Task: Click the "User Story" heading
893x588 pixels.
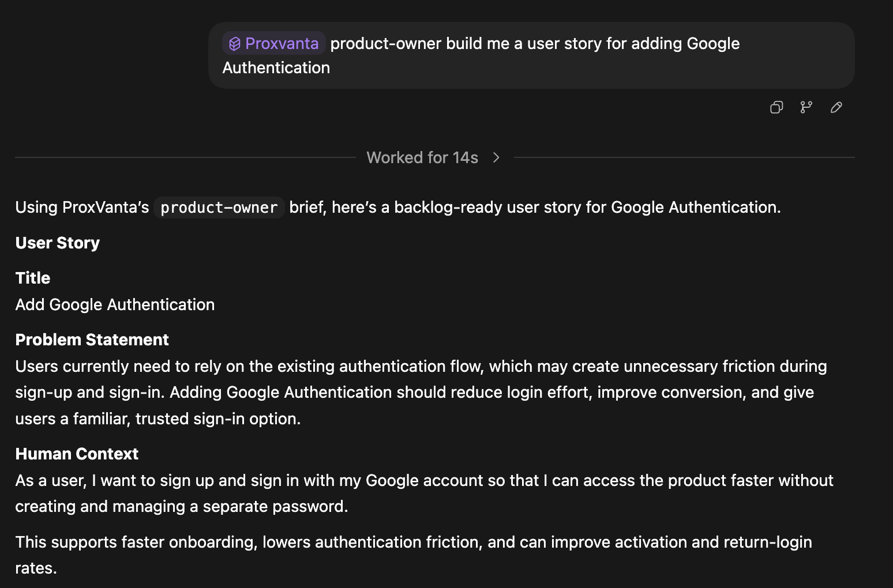Action: point(57,243)
